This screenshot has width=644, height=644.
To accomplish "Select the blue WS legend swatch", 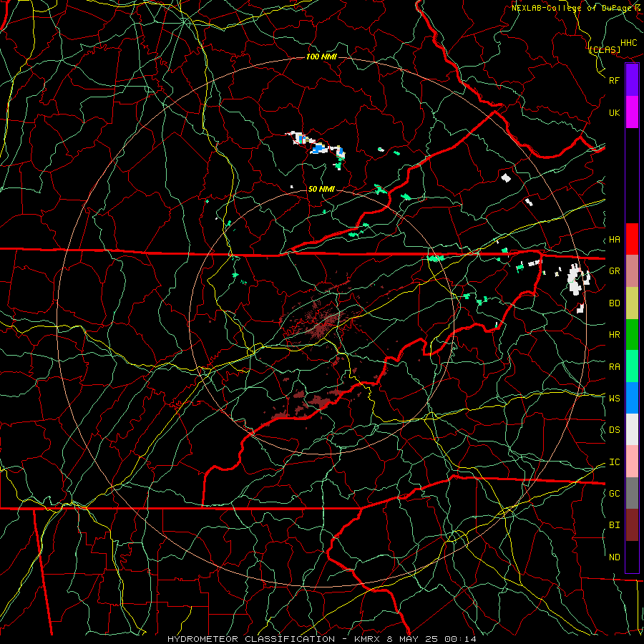I will [632, 398].
